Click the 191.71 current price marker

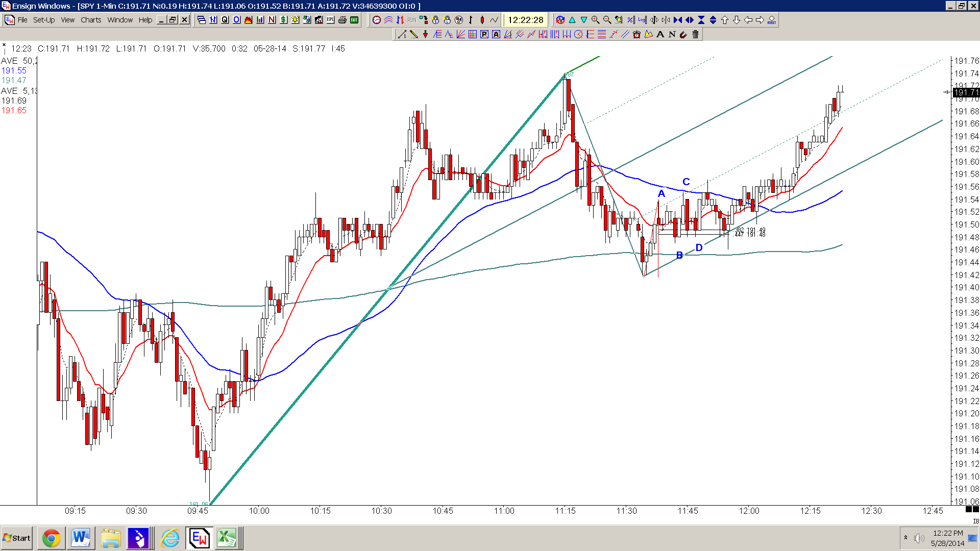click(x=966, y=92)
